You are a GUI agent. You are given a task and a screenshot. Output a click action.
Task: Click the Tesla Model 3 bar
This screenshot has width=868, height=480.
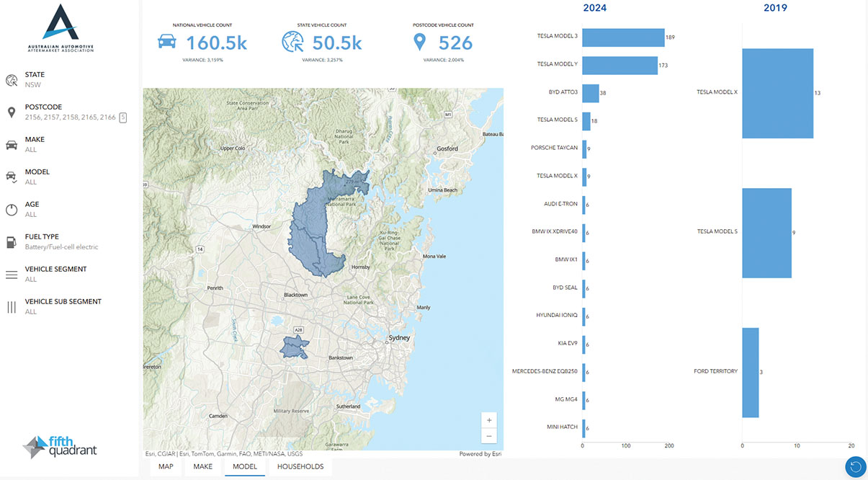tap(623, 37)
